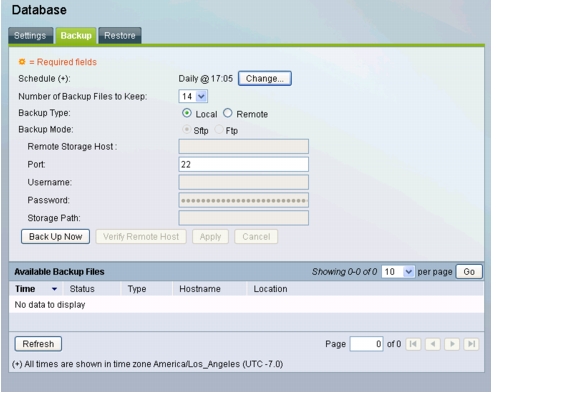Open the per page count dropdown
579x398 pixels.
398,272
